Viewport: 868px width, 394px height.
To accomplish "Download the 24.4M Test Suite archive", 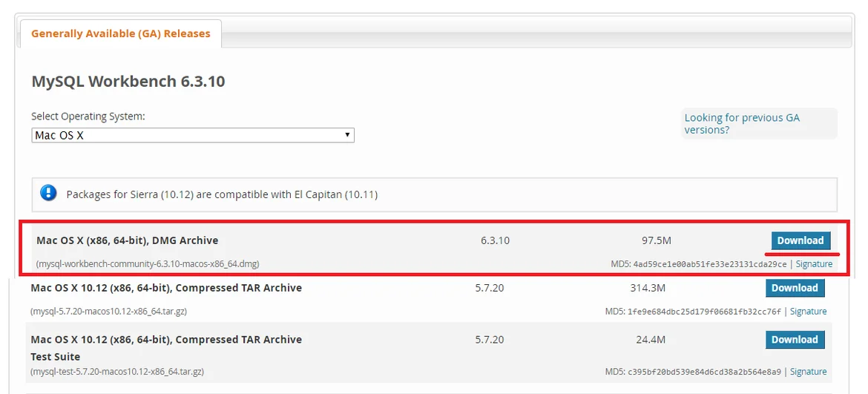I will 795,340.
